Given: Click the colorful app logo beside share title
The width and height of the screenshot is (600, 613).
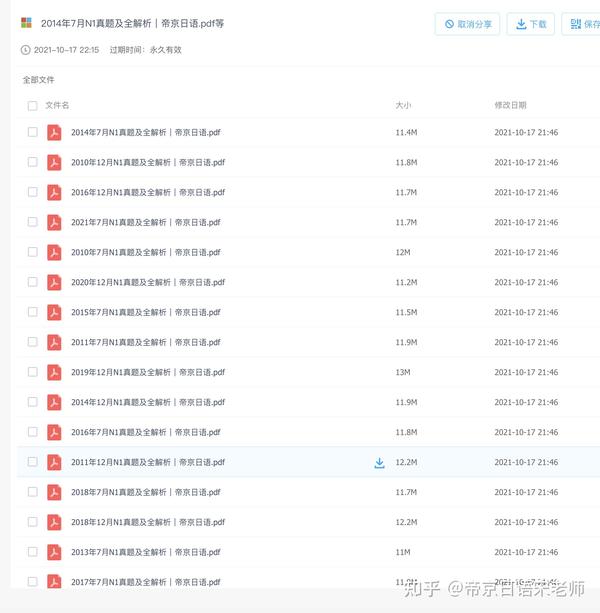Looking at the screenshot, I should coord(26,23).
